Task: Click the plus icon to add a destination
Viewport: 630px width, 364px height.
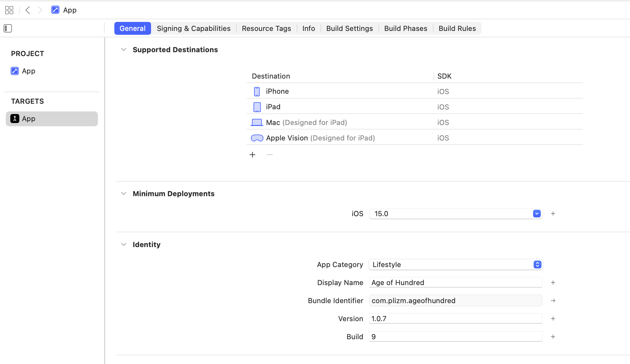Action: [253, 155]
